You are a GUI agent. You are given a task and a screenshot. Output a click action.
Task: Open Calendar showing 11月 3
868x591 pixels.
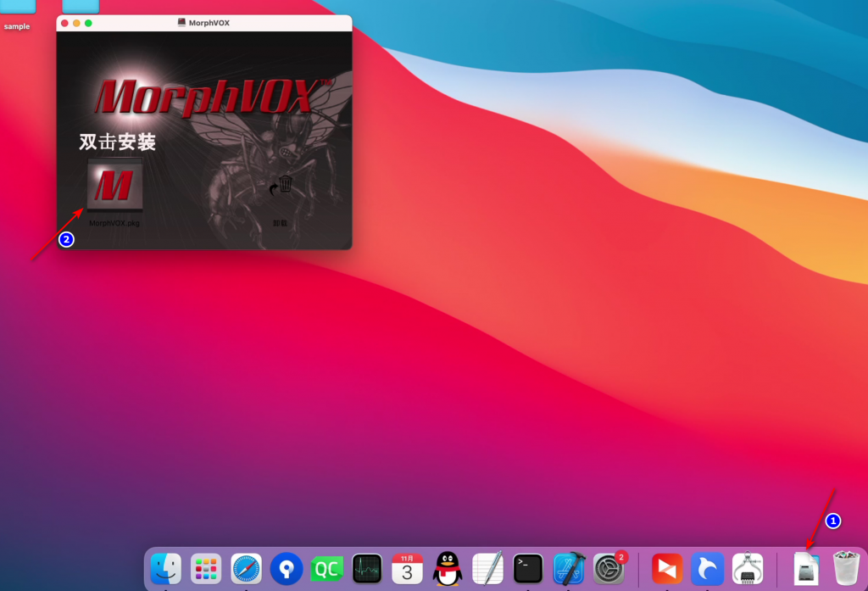tap(407, 568)
